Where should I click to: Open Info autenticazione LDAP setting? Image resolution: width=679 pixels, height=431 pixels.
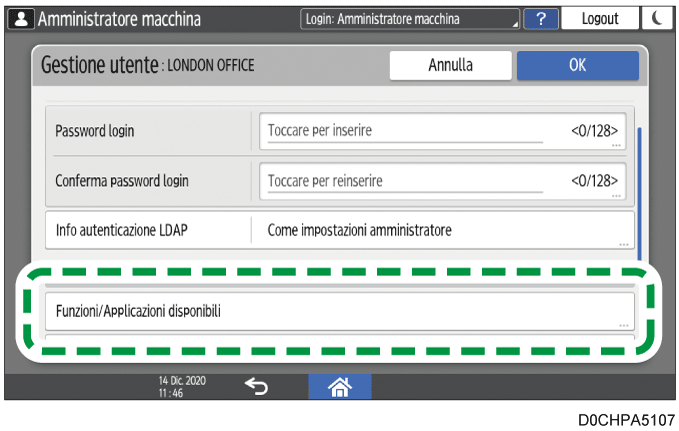tap(340, 230)
